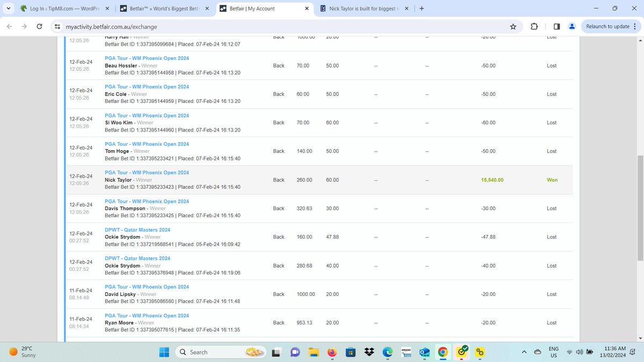The image size is (644, 362).
Task: Open the Amazon taskbar icon
Action: pyautogui.click(x=406, y=352)
